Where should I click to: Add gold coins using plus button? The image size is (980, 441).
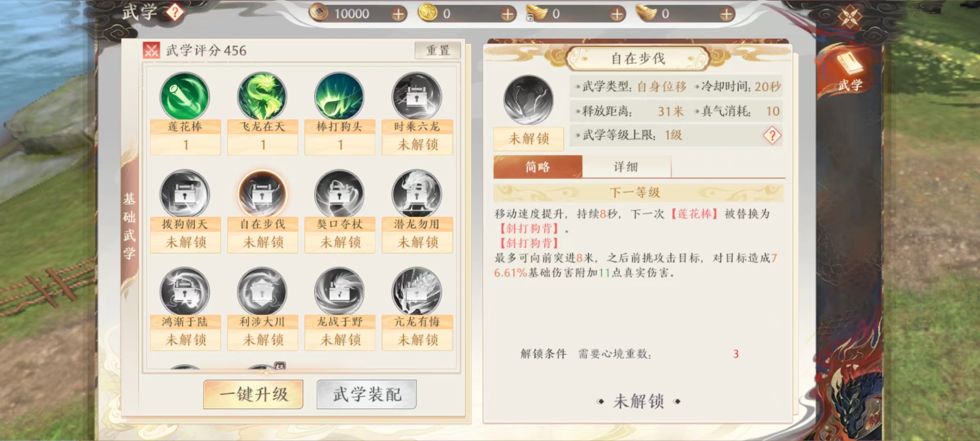508,14
